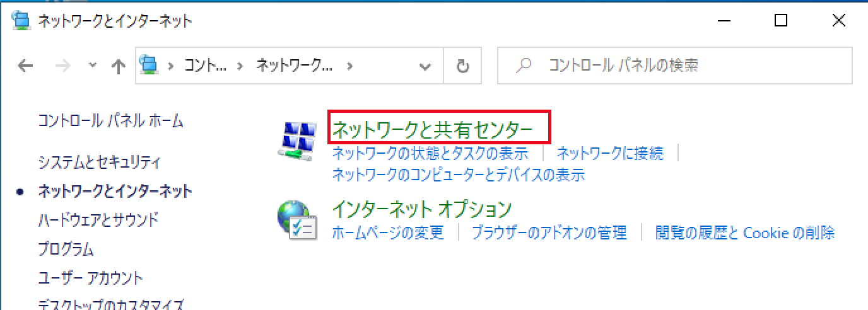The image size is (868, 310).
Task: Open ネットワークのコンピューターとデバイスの表示 link
Action: tap(459, 175)
